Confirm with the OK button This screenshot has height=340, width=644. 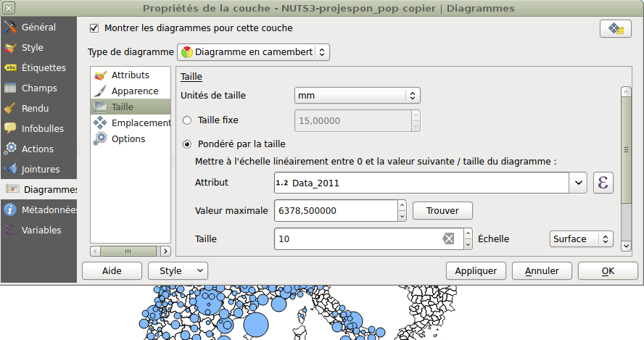tap(608, 271)
